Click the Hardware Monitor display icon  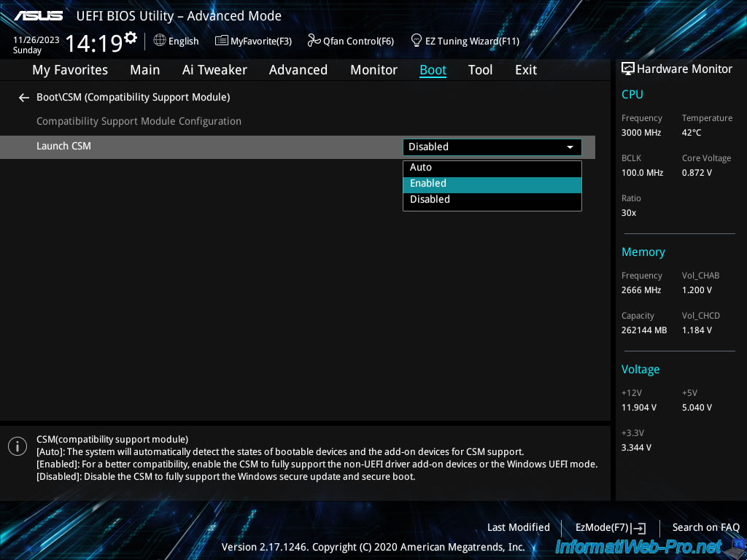coord(628,69)
